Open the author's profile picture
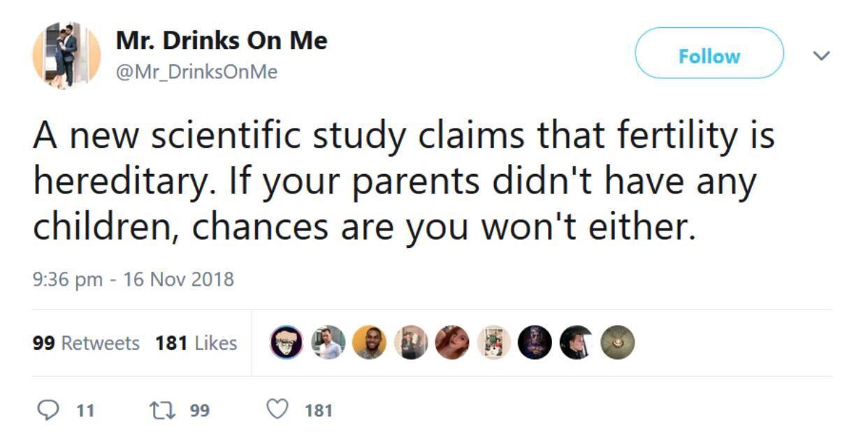This screenshot has height=445, width=868. [67, 54]
